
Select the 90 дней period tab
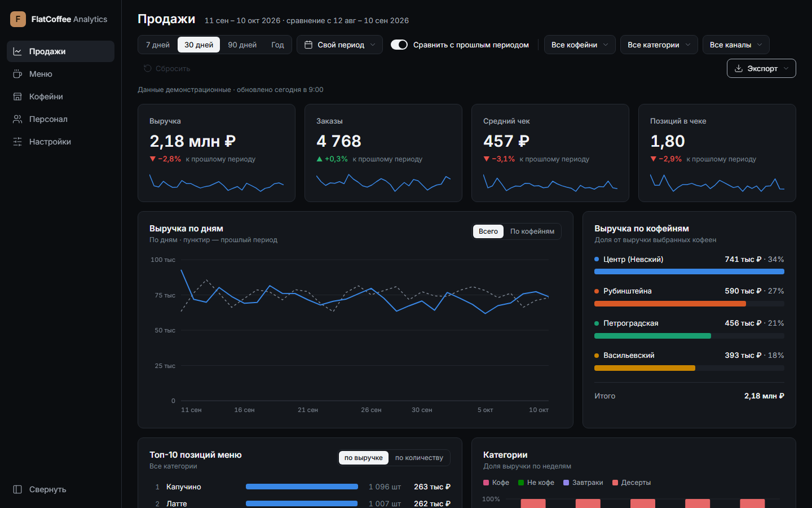(x=242, y=45)
